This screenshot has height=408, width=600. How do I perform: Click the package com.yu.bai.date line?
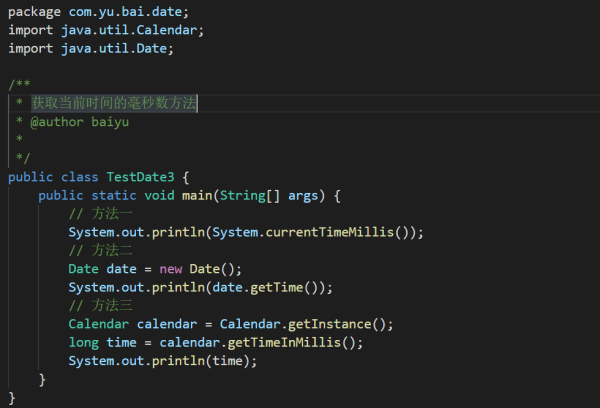(x=98, y=12)
